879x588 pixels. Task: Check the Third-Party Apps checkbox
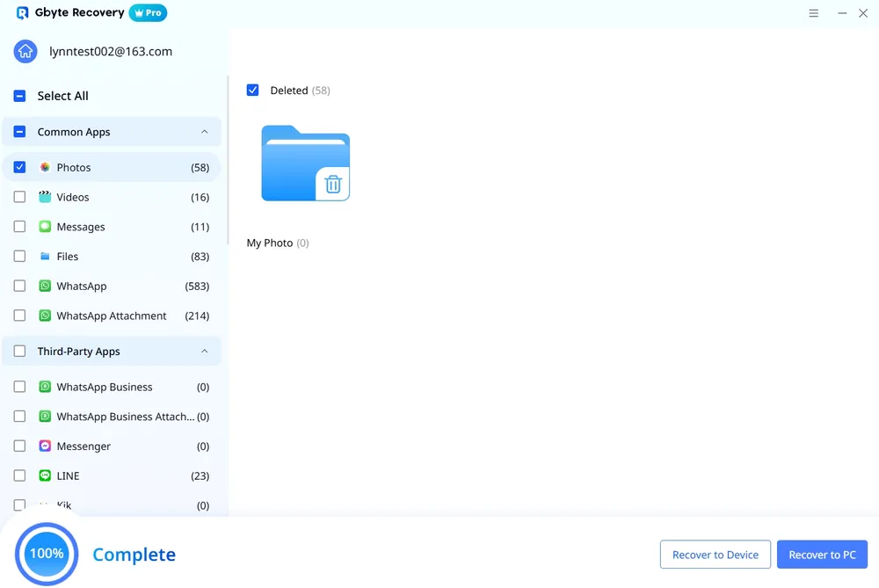(19, 352)
